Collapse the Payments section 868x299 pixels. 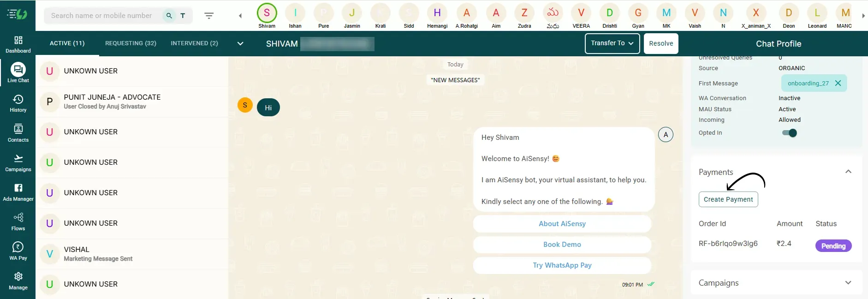[x=848, y=172]
